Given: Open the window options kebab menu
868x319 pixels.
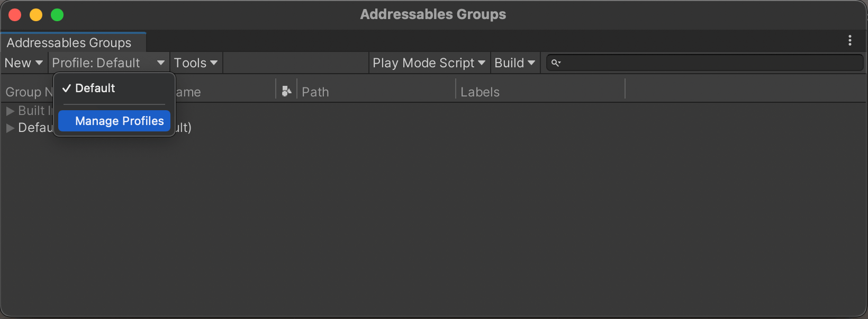Looking at the screenshot, I should (x=850, y=40).
